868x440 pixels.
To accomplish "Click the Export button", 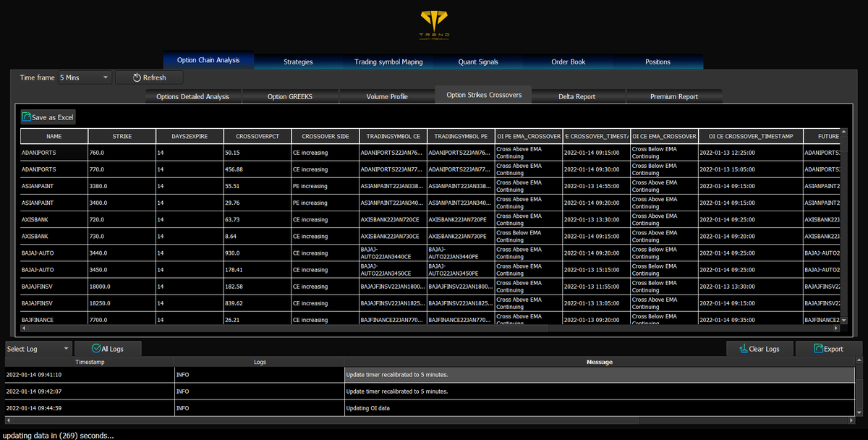I will coord(828,349).
